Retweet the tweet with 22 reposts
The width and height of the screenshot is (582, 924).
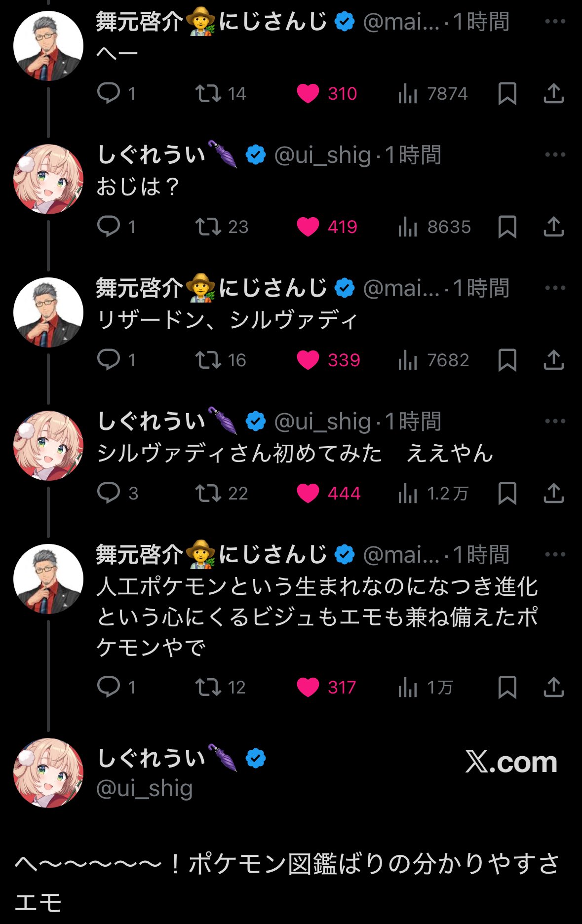[208, 493]
